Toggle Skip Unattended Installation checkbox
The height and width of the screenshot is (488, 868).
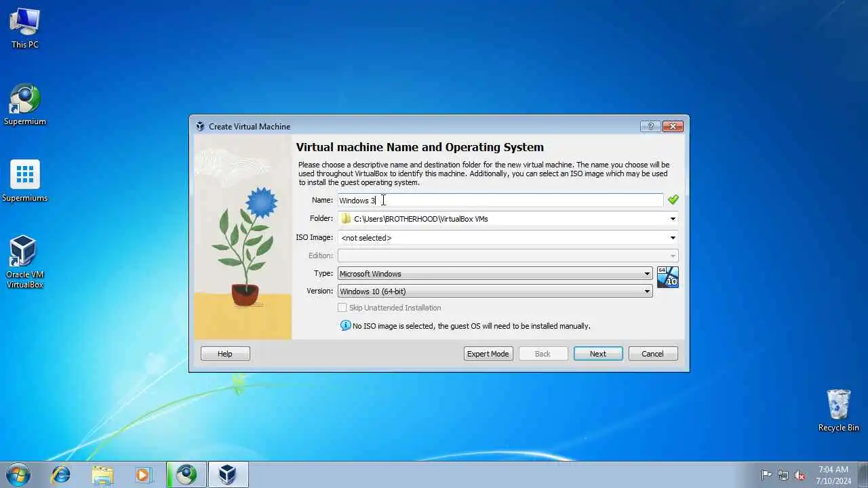point(342,308)
